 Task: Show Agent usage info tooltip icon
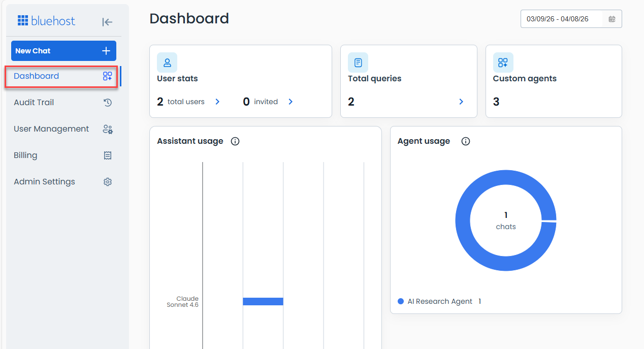pos(466,141)
